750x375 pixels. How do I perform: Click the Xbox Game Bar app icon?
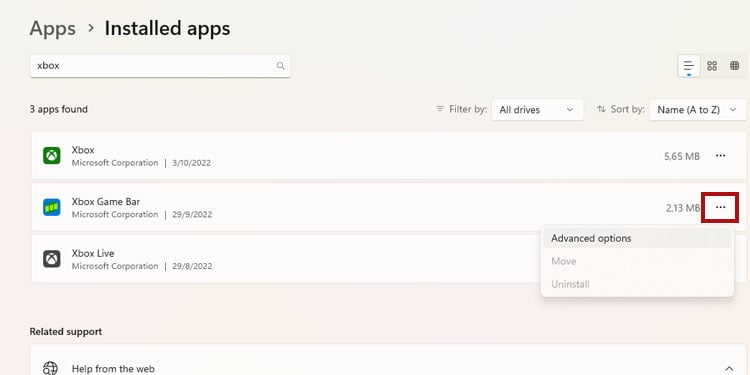52,207
